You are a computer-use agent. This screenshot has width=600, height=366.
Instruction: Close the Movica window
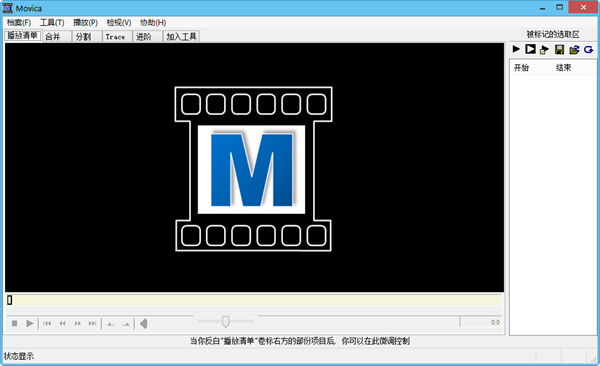pos(583,7)
